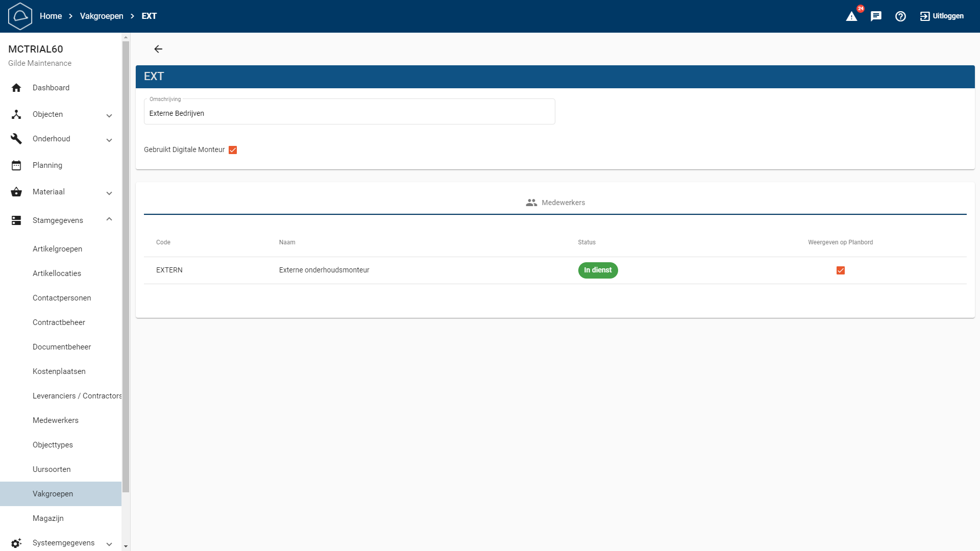Image resolution: width=980 pixels, height=551 pixels.
Task: Open the alerts warning triangle icon
Action: pos(851,16)
